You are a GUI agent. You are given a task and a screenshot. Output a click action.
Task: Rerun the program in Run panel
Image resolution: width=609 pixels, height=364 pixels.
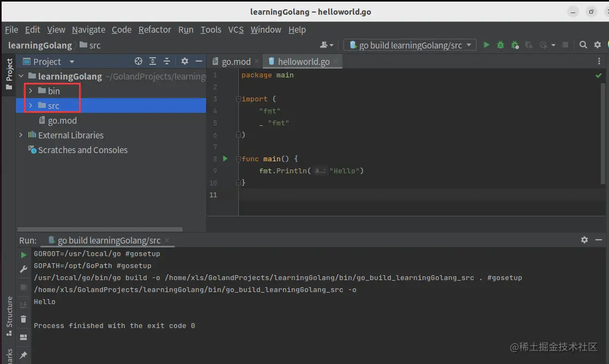[23, 254]
